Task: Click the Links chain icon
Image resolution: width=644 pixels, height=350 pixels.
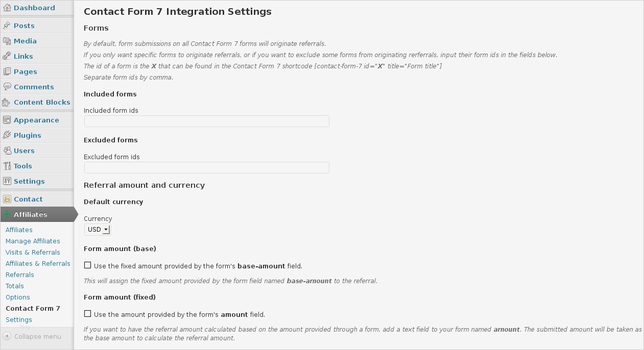Action: tap(7, 56)
